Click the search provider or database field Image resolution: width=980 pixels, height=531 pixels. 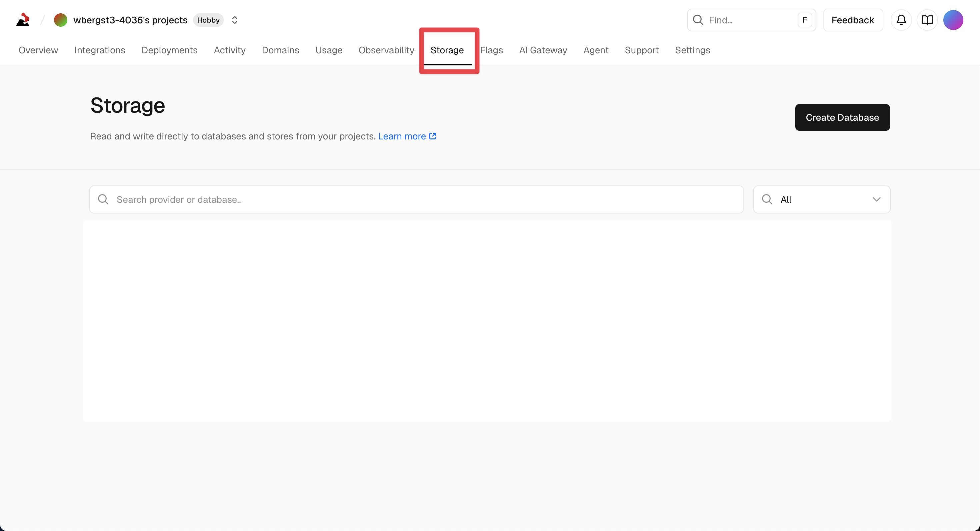pyautogui.click(x=417, y=199)
